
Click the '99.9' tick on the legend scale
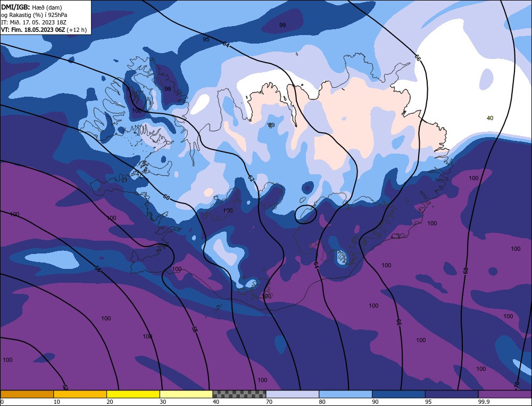coord(483,402)
